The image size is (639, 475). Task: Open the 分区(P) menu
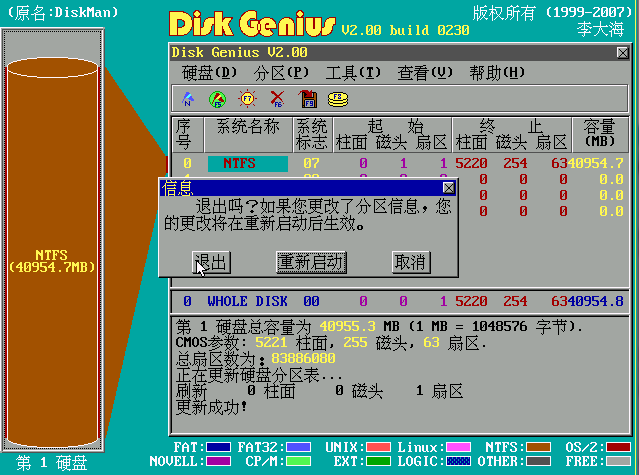[x=281, y=73]
